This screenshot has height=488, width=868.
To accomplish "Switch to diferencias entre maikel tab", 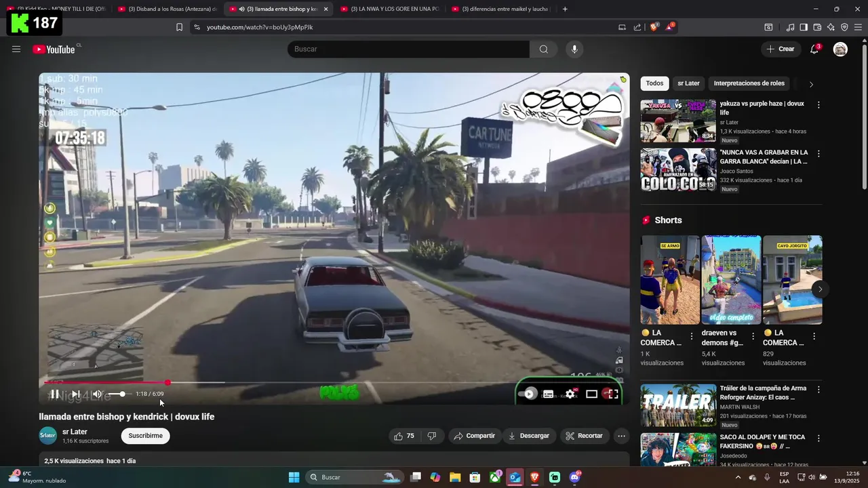I will (500, 9).
